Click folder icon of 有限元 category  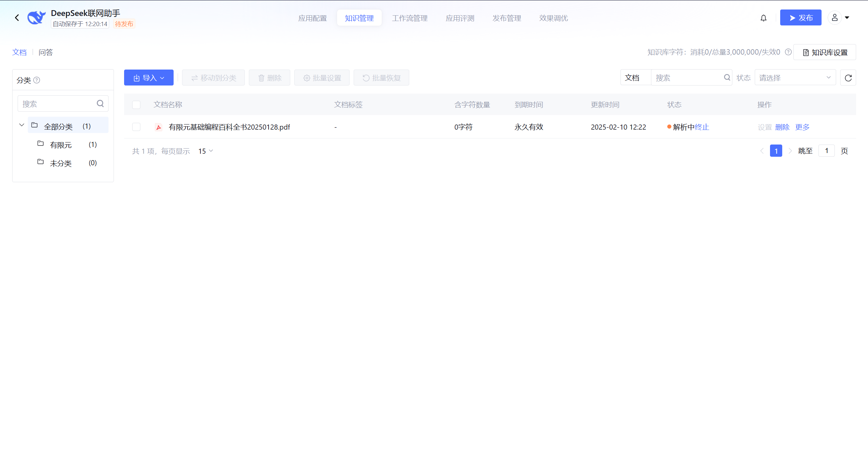[40, 144]
